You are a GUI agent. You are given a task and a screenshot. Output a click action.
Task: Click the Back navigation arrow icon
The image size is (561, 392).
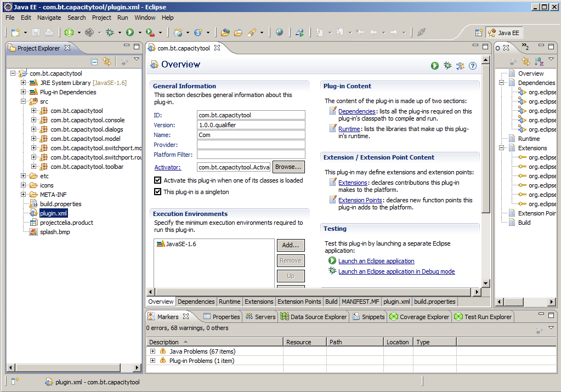pos(373,32)
